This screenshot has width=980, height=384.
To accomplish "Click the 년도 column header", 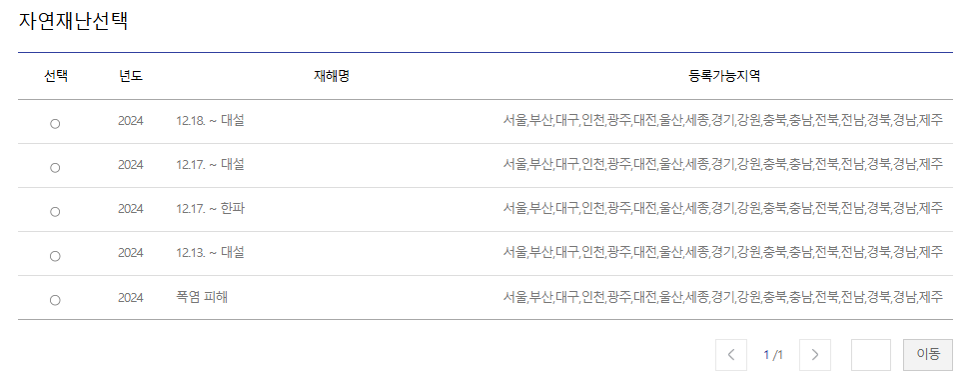I will click(x=131, y=76).
